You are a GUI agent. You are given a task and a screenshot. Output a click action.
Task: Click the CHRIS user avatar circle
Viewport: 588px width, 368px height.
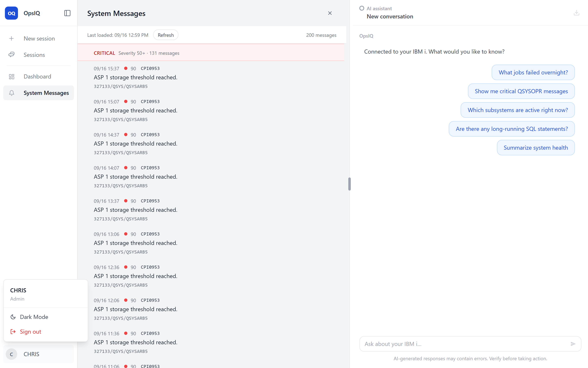11,354
